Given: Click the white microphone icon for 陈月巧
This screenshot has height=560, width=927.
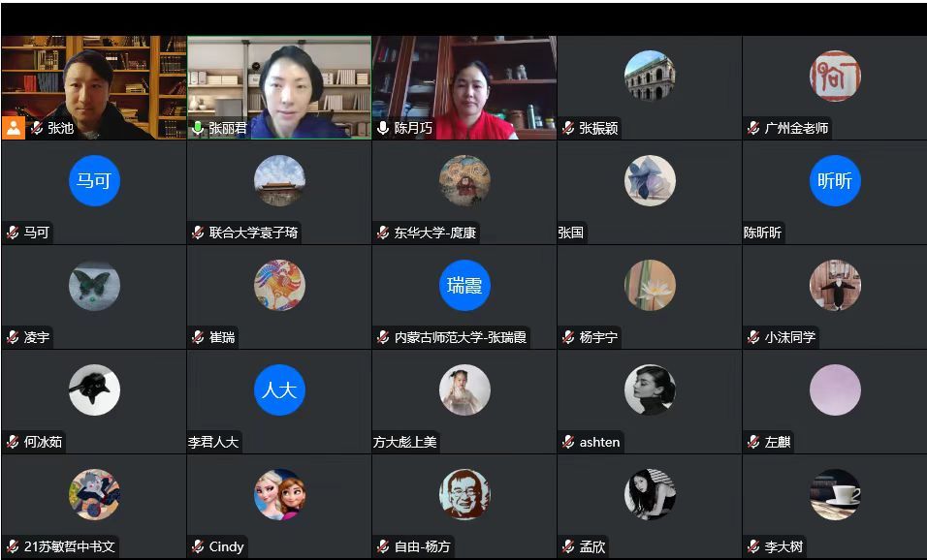Looking at the screenshot, I should (x=383, y=128).
